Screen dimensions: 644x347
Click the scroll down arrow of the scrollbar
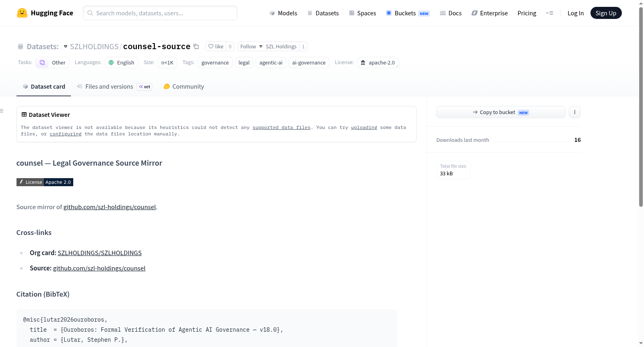pyautogui.click(x=641, y=344)
